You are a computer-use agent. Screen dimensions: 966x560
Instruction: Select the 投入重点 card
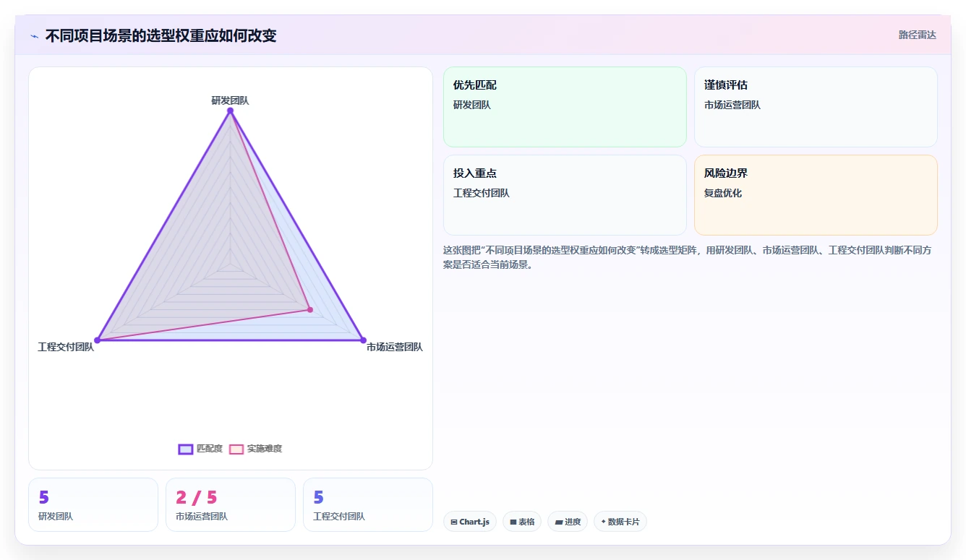click(x=565, y=195)
